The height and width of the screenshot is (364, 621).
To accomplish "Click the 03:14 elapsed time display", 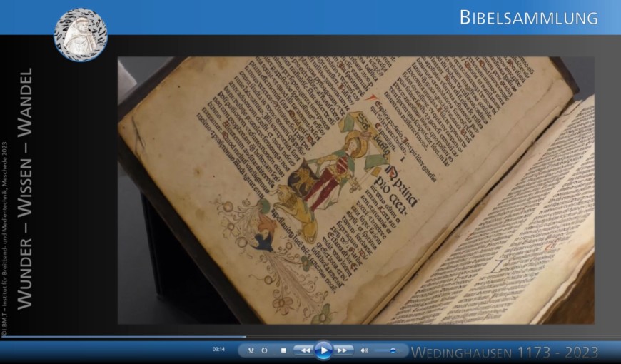I will 218,349.
